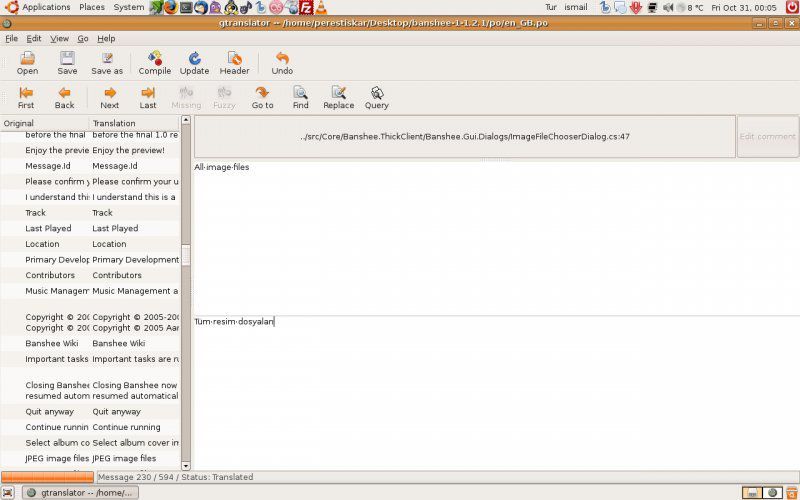
Task: Click the Open file toolbar icon
Action: [x=27, y=64]
